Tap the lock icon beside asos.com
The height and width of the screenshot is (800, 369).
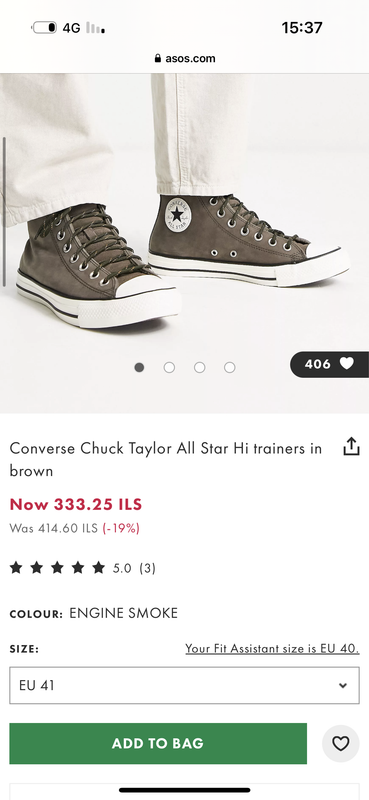point(158,58)
